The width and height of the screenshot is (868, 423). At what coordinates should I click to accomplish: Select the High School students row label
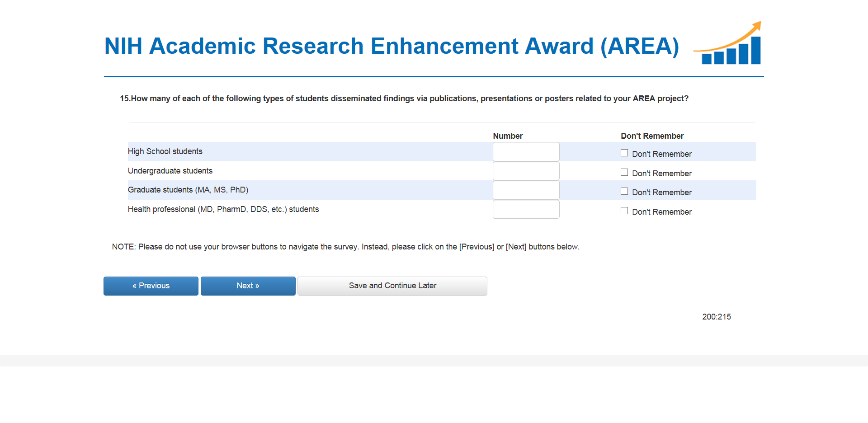coord(165,151)
